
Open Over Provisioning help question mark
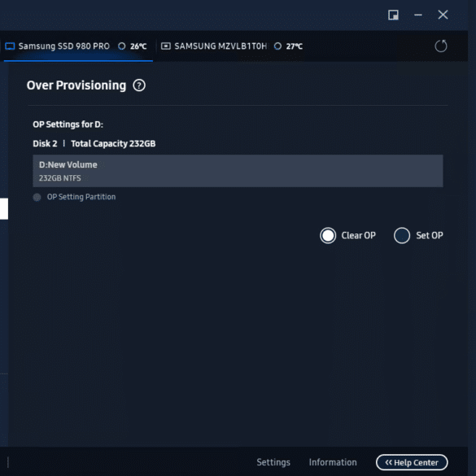pos(139,85)
